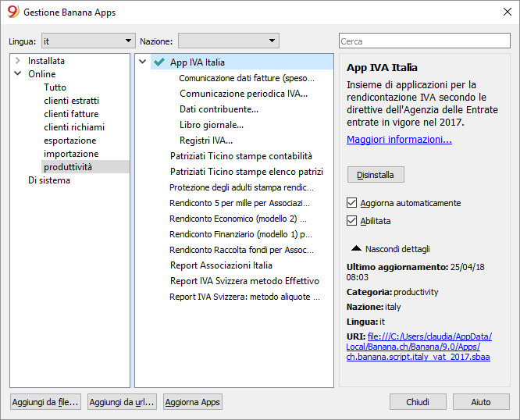Click the Aiuto button
The image size is (520, 420).
(x=481, y=402)
